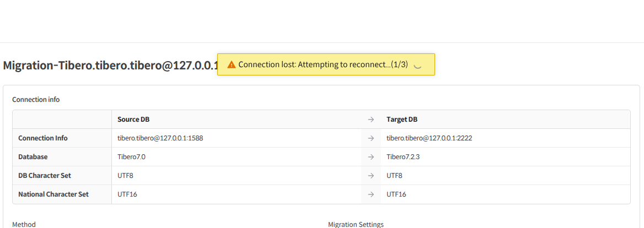Click the Migration Settings section label
The width and height of the screenshot is (644, 228).
click(356, 224)
